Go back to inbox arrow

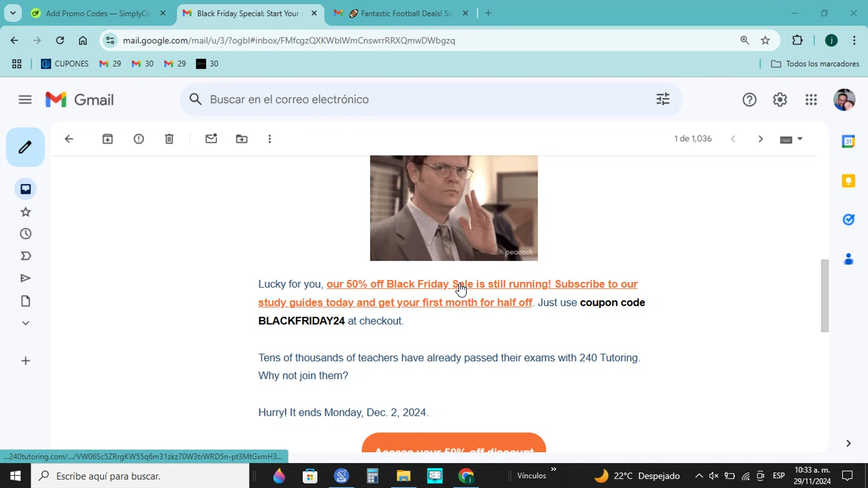coord(69,139)
